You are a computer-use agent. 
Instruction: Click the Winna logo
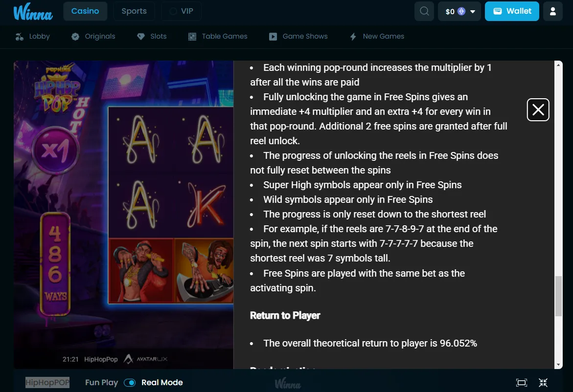pyautogui.click(x=33, y=11)
